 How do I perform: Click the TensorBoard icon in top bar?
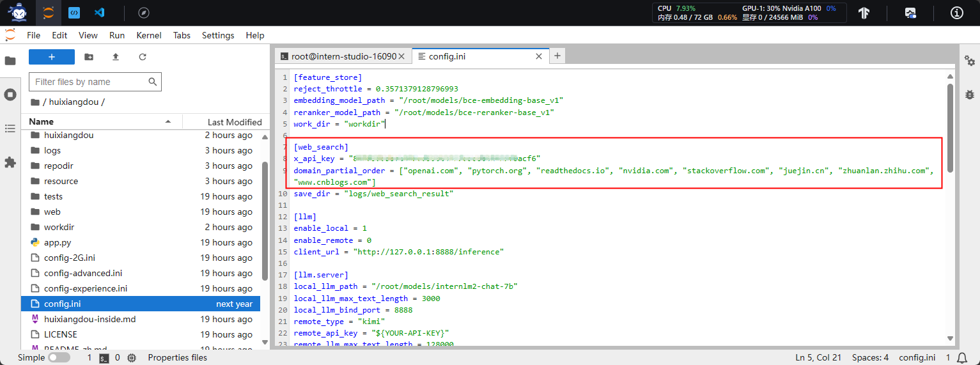pyautogui.click(x=864, y=12)
